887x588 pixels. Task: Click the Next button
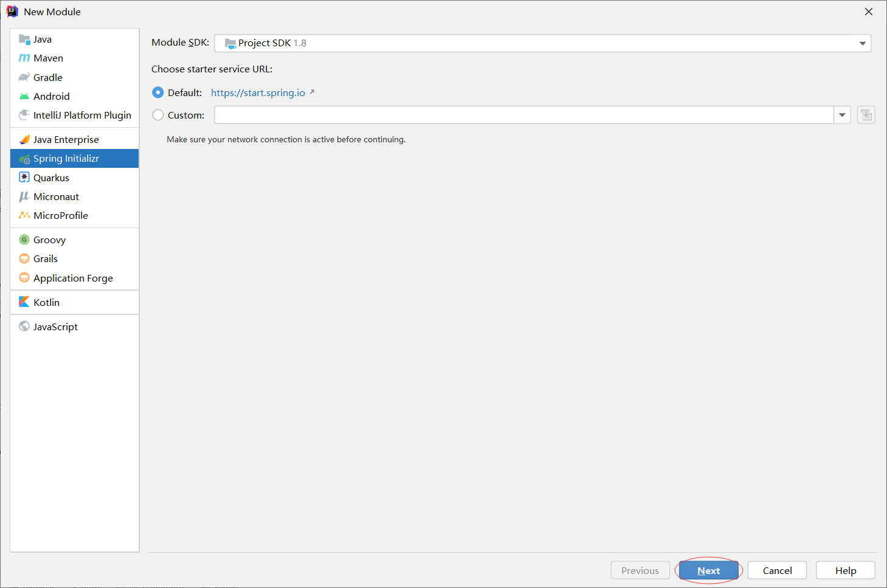tap(708, 570)
